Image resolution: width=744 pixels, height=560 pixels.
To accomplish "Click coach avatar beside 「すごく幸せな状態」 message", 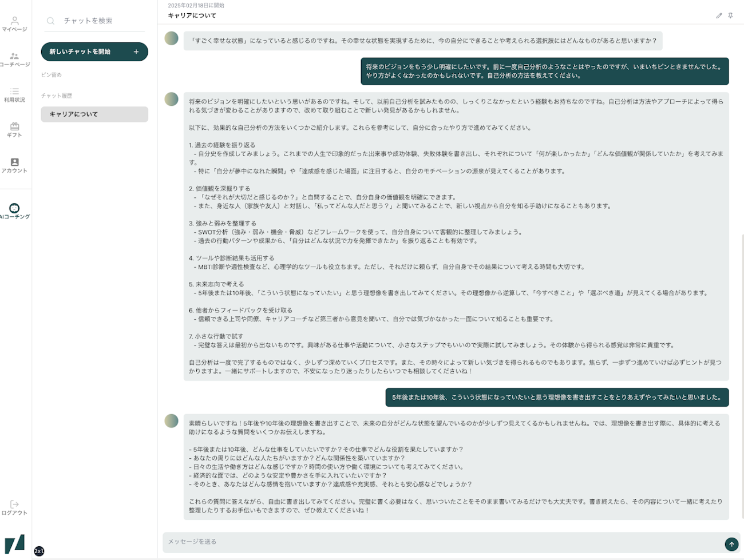I will click(x=171, y=38).
